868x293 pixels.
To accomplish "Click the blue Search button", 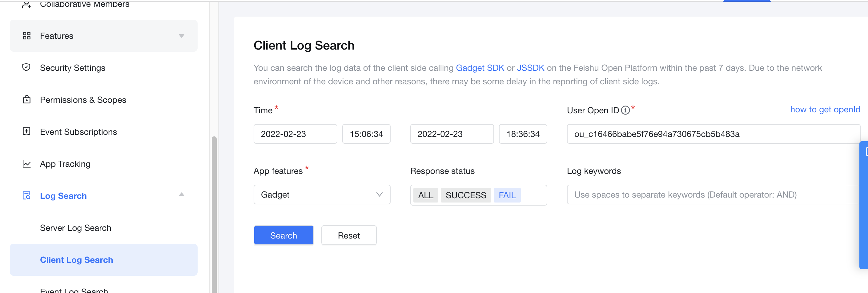I will tap(283, 235).
